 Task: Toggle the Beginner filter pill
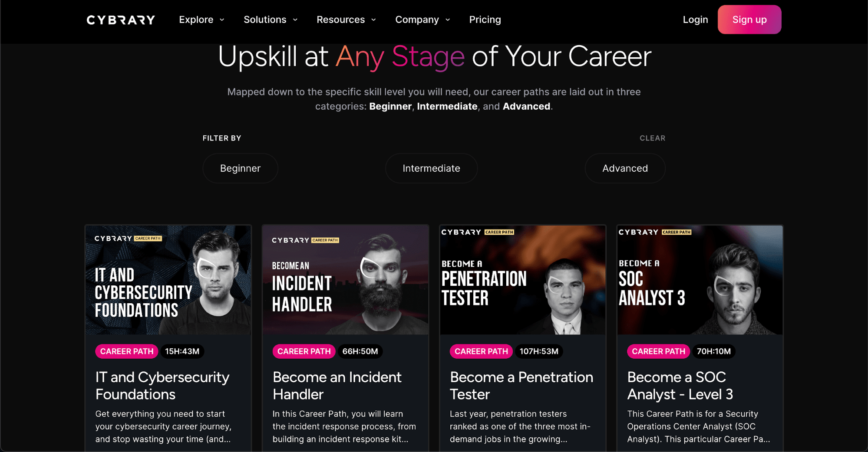click(240, 168)
